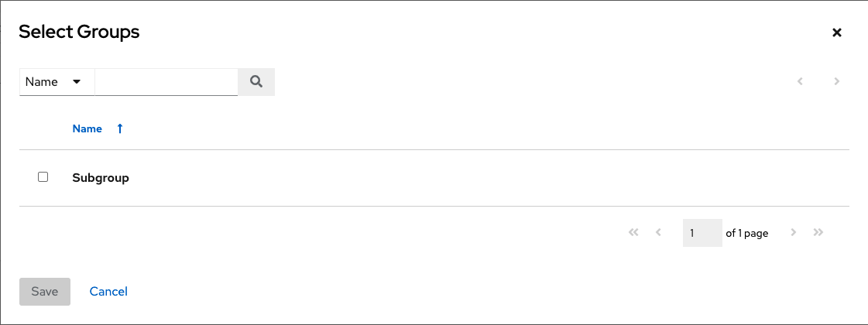Click the caret arrow beside Name filter

(77, 81)
